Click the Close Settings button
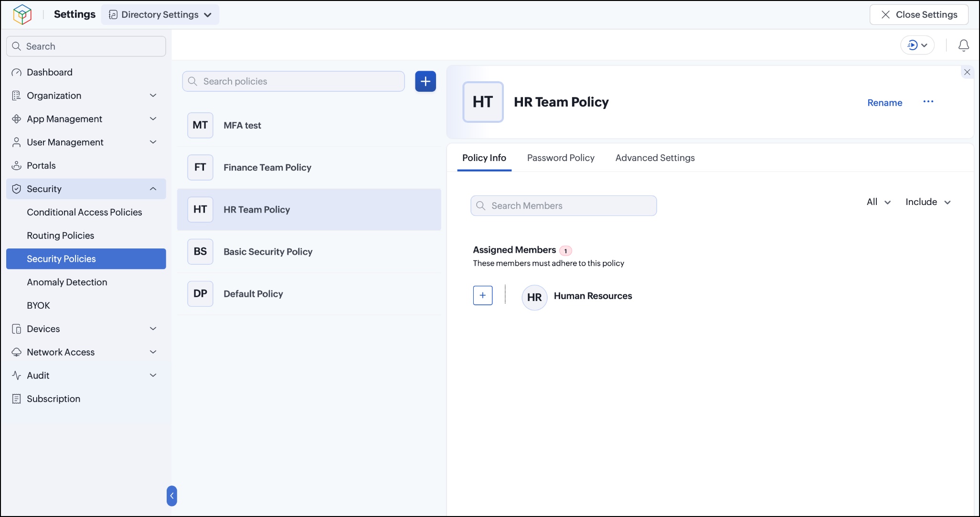Image resolution: width=980 pixels, height=517 pixels. tap(919, 15)
